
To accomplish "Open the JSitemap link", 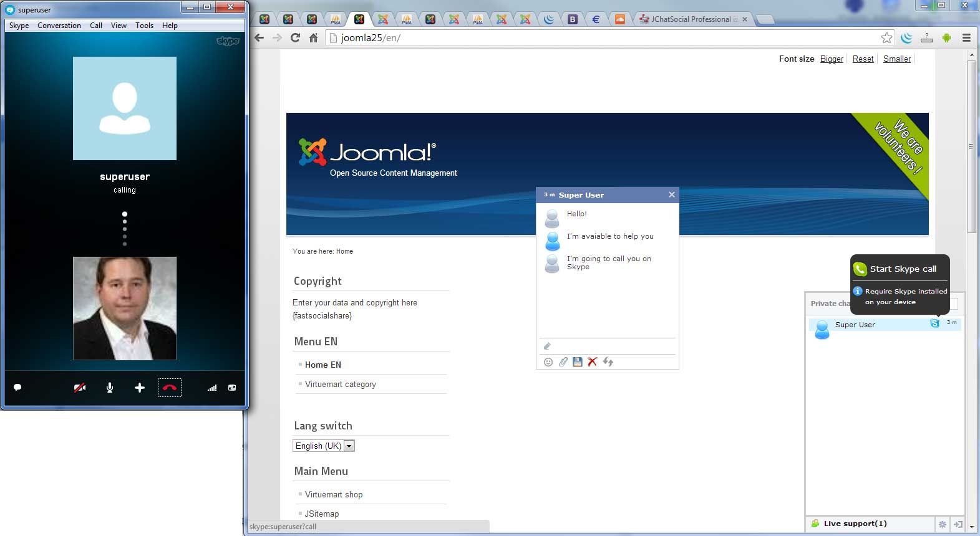I will click(x=322, y=514).
